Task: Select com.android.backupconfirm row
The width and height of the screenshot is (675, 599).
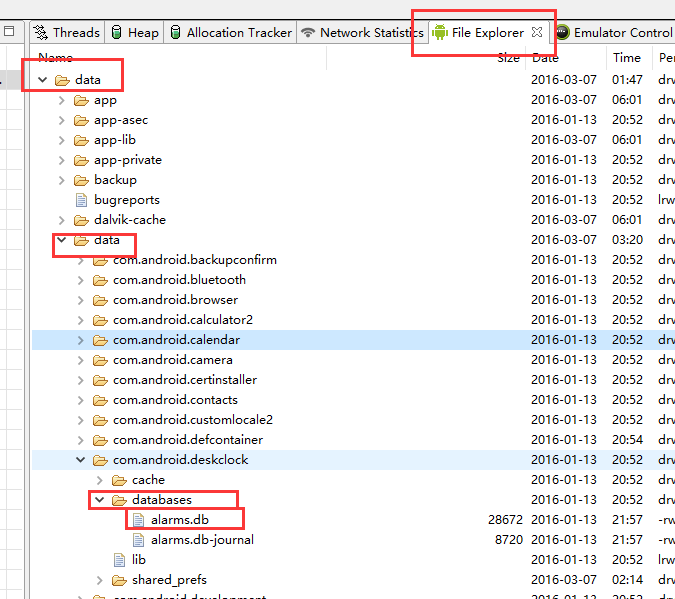Action: click(x=353, y=260)
